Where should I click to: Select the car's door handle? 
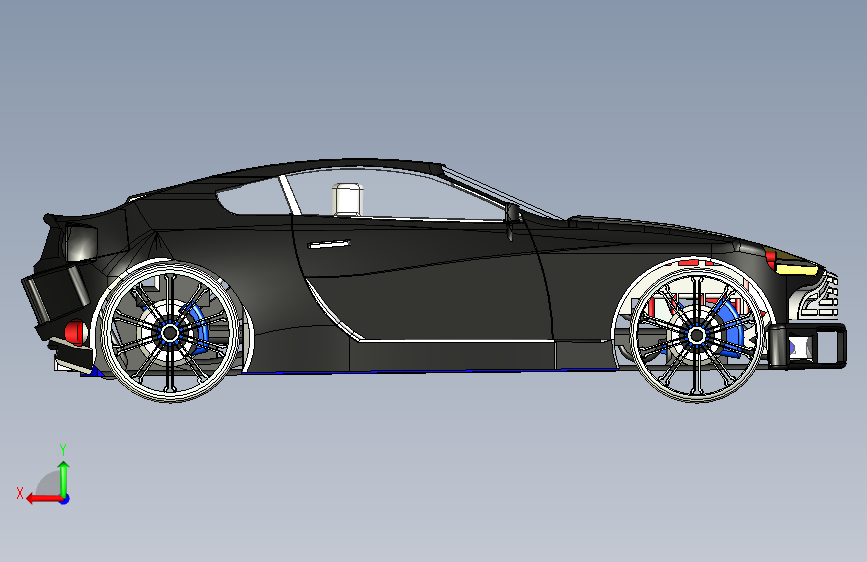pos(329,244)
